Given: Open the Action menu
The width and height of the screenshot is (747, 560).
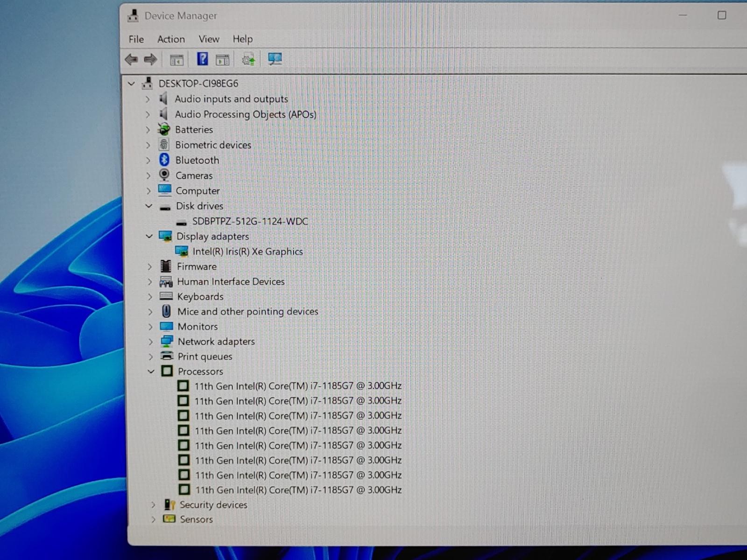Looking at the screenshot, I should (171, 39).
